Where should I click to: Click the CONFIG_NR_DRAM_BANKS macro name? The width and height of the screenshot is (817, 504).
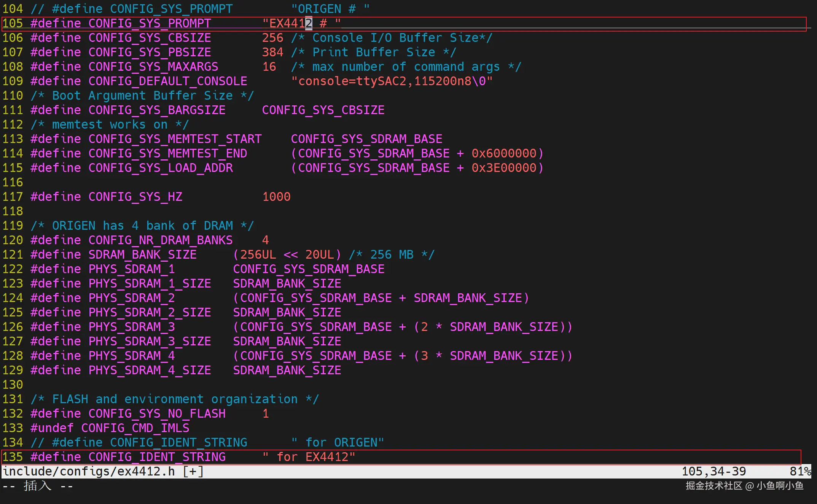point(160,240)
